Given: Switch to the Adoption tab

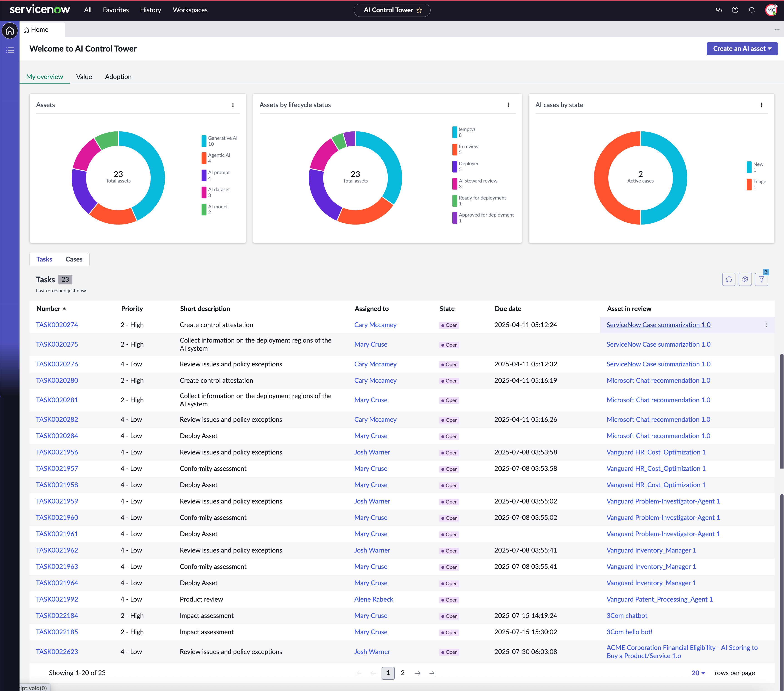Looking at the screenshot, I should click(x=118, y=77).
